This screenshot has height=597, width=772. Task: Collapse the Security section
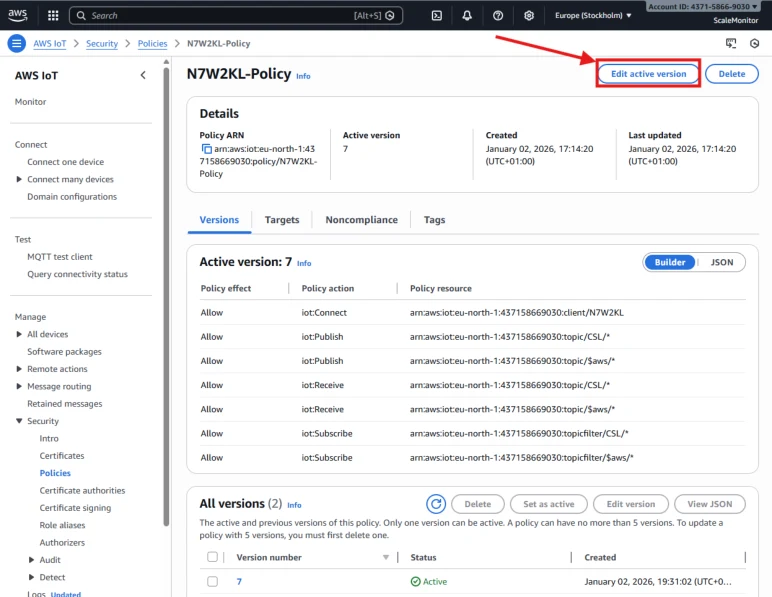[19, 421]
